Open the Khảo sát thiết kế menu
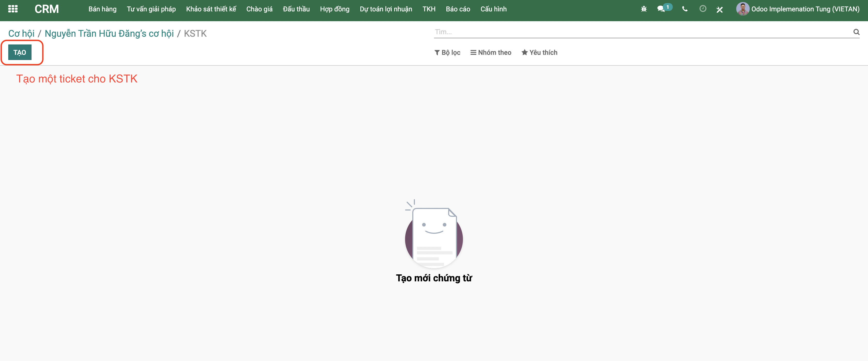The width and height of the screenshot is (868, 361). [211, 9]
